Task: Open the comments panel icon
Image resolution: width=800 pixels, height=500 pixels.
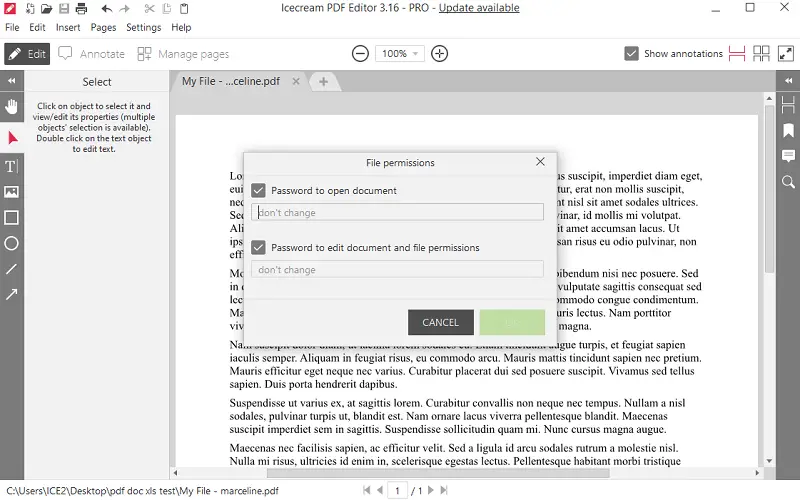Action: pyautogui.click(x=788, y=156)
